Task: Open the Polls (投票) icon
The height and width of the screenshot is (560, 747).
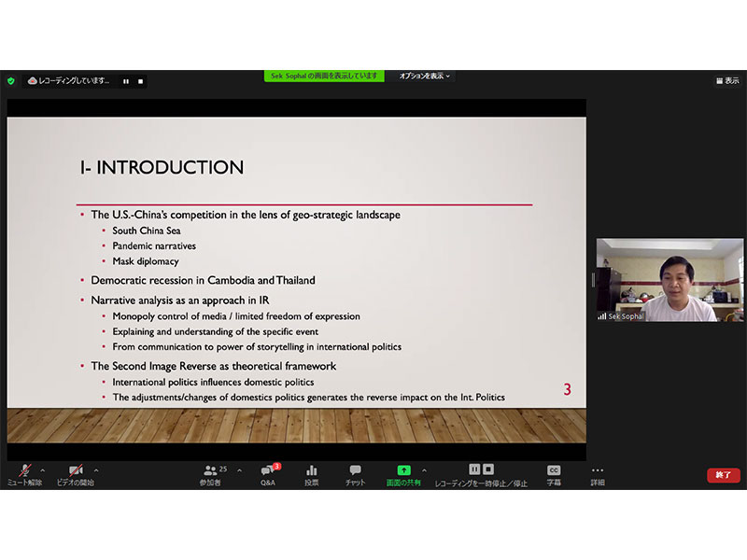Action: [312, 474]
